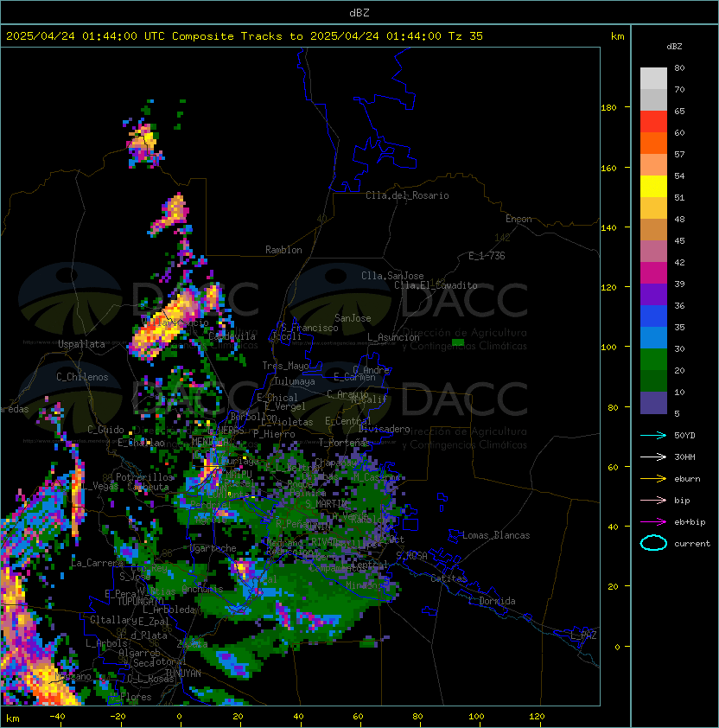Click the brown 48 dBZ legend swatch
Screen dimensions: 719x728
[x=653, y=229]
